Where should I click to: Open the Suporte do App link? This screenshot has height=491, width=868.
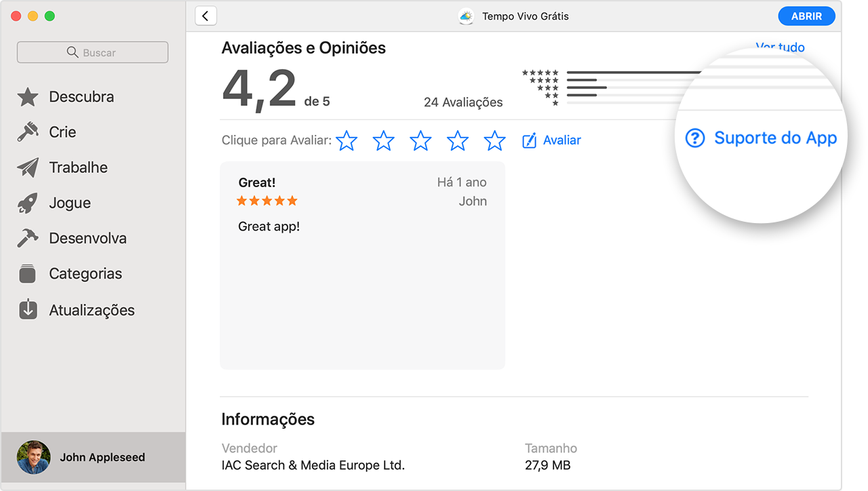[762, 138]
